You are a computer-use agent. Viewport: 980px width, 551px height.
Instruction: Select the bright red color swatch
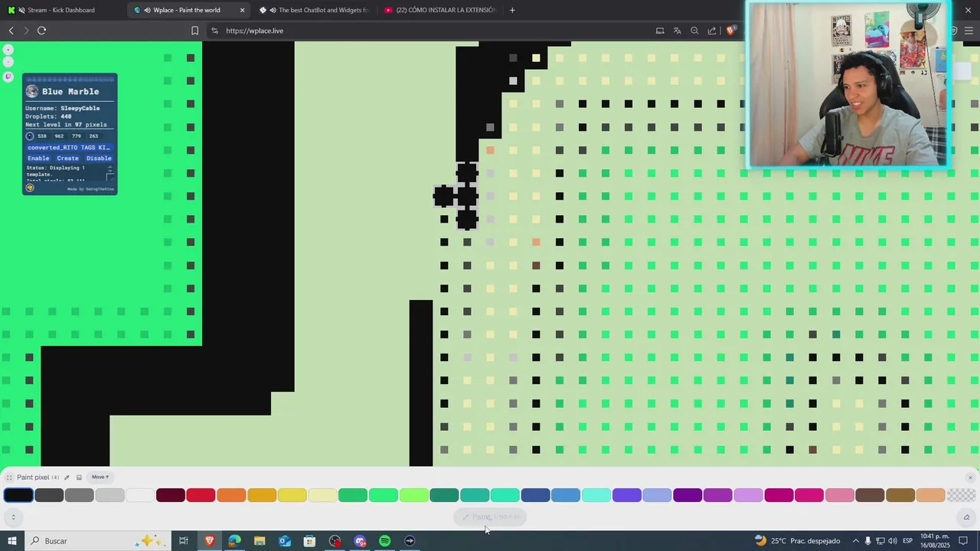tap(201, 496)
